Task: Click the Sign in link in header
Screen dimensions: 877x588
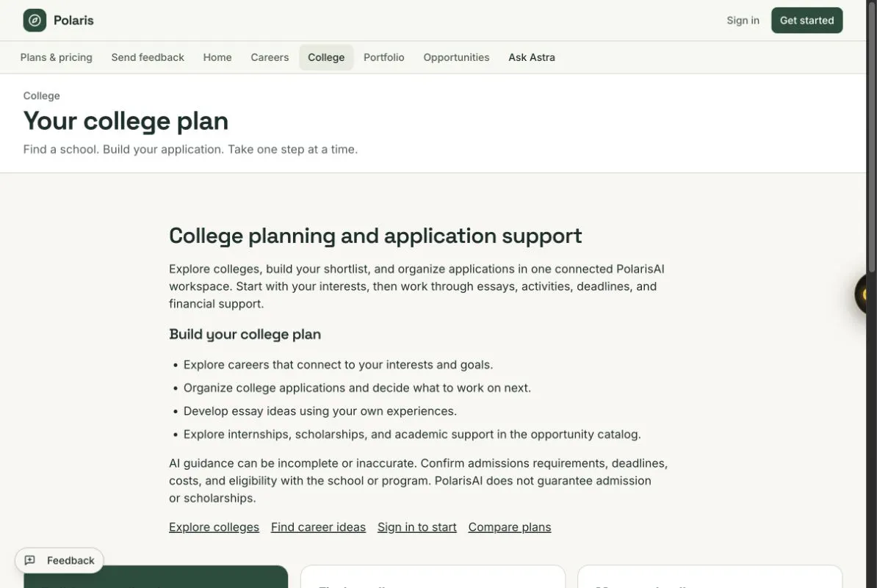Action: tap(743, 20)
